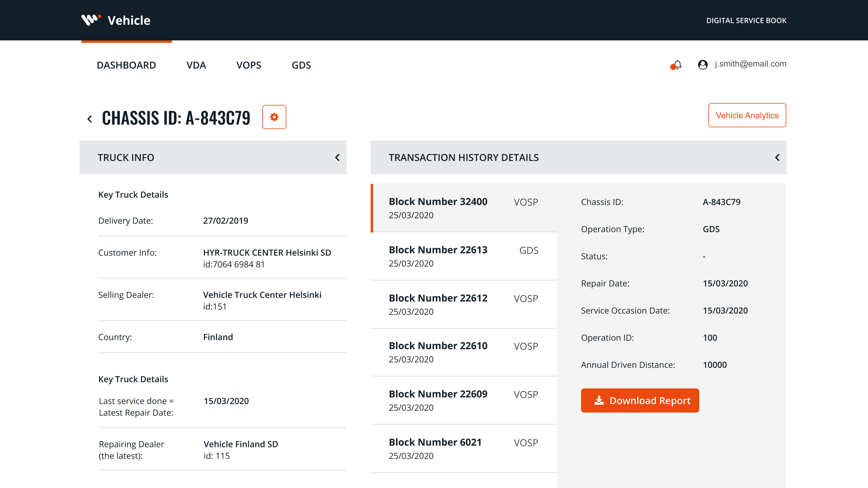This screenshot has height=488, width=868.
Task: Open the VOPS tab
Action: 249,65
